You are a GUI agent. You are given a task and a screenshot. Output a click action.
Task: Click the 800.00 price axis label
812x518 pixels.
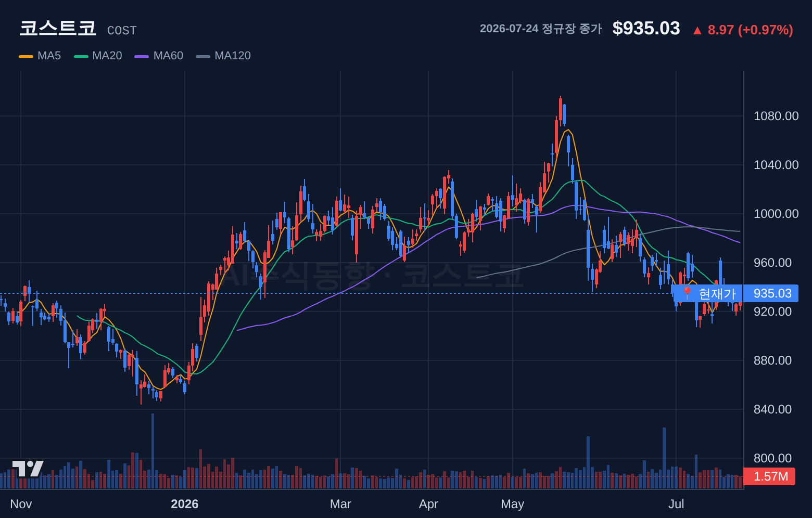(x=772, y=458)
